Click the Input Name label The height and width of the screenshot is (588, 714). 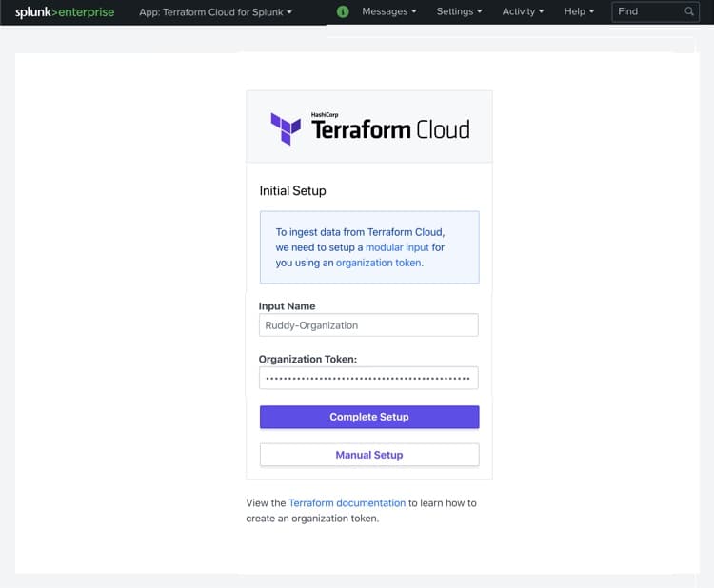(287, 306)
